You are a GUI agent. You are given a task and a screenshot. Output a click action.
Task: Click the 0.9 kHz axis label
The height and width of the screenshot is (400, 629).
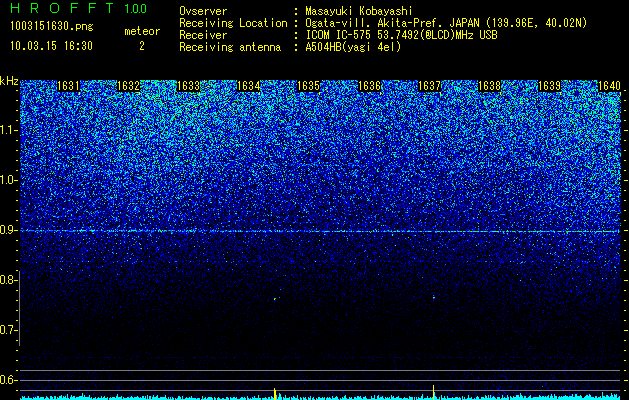coord(9,230)
